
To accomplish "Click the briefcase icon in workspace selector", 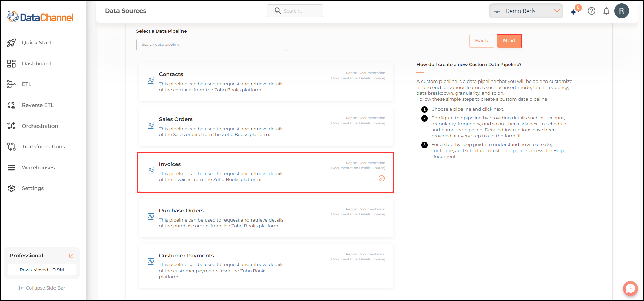I will (x=497, y=11).
